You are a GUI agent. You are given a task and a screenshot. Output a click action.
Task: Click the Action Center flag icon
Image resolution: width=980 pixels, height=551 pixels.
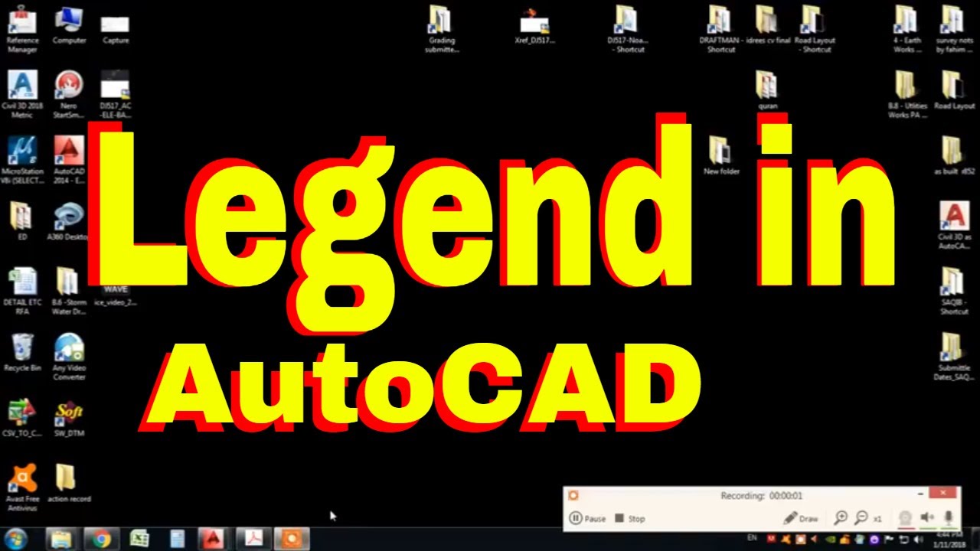[890, 539]
